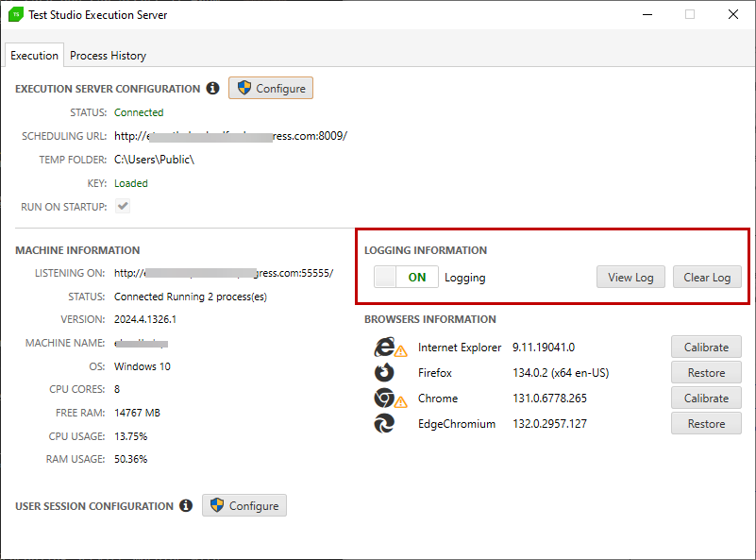Click the Test Studio app icon in title bar

pyautogui.click(x=16, y=14)
